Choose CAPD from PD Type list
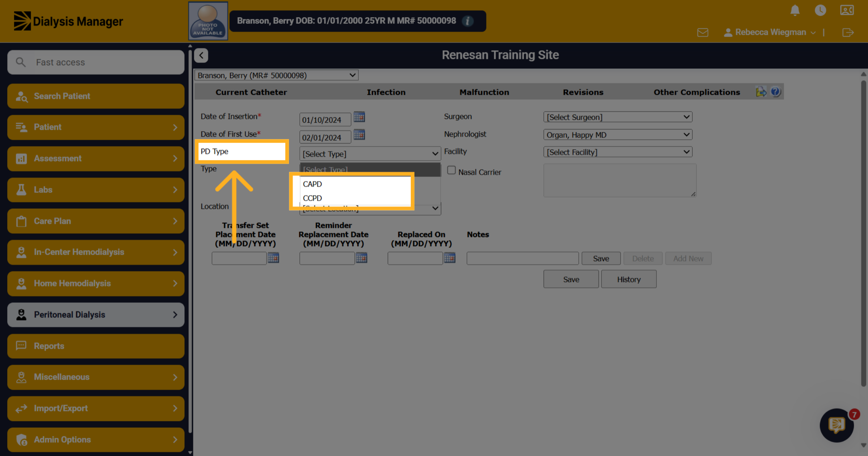868x456 pixels. click(x=312, y=184)
